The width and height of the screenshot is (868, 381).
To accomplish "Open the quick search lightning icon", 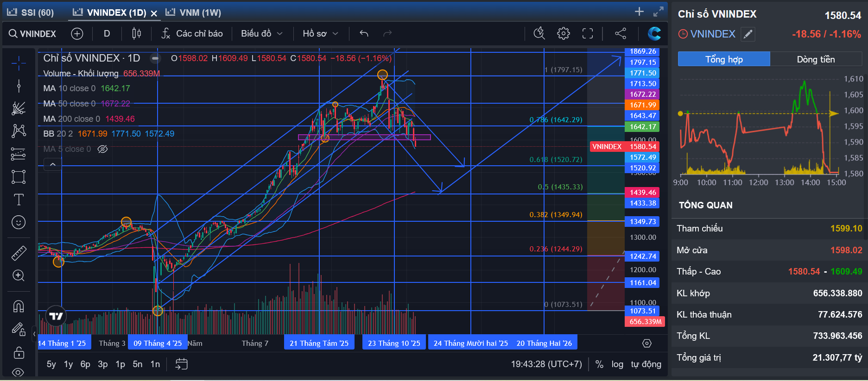I will point(539,33).
